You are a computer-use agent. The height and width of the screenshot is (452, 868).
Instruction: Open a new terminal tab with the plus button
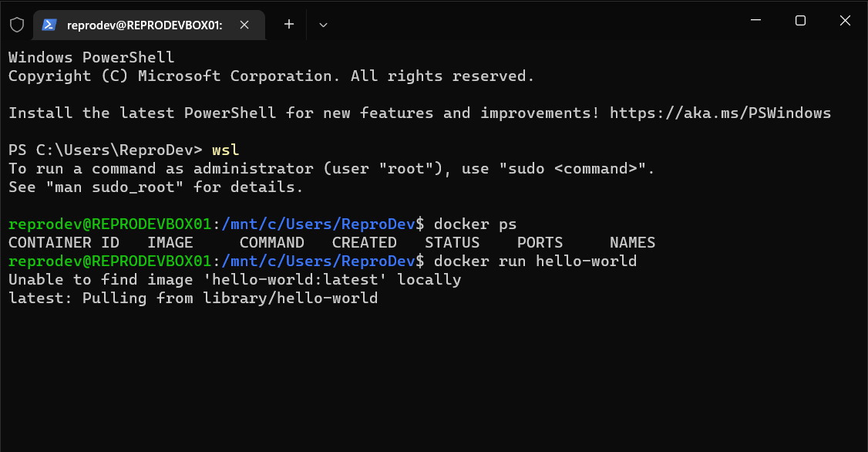click(288, 24)
